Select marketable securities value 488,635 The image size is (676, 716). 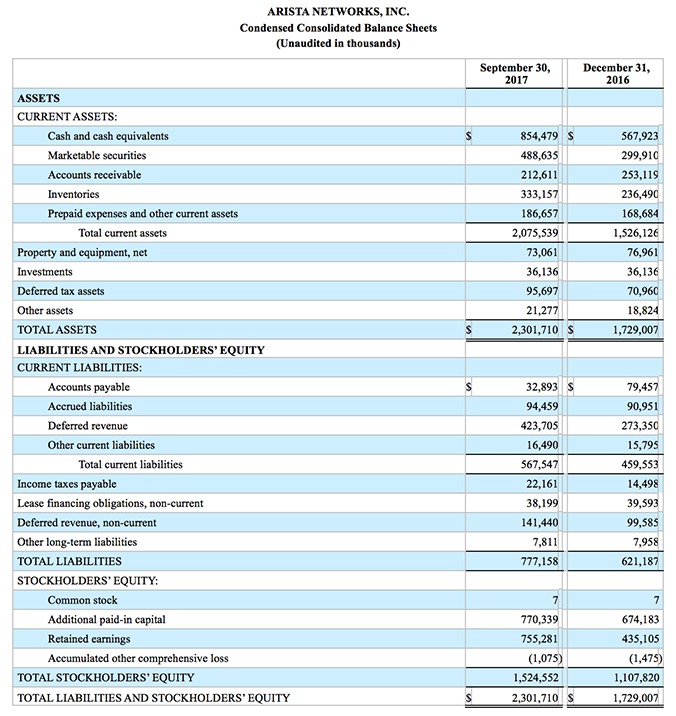coord(539,156)
